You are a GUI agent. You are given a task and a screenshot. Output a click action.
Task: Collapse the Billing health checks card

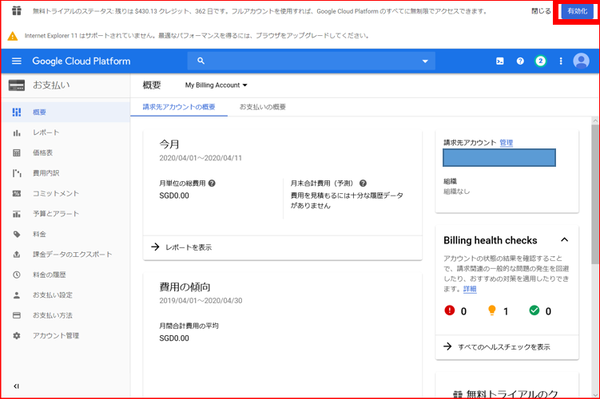pos(564,240)
